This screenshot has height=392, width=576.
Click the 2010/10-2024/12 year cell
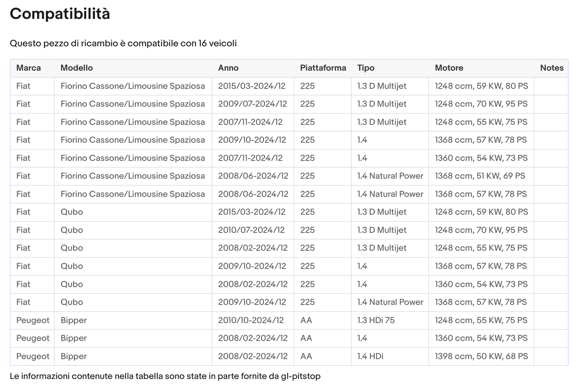point(251,320)
